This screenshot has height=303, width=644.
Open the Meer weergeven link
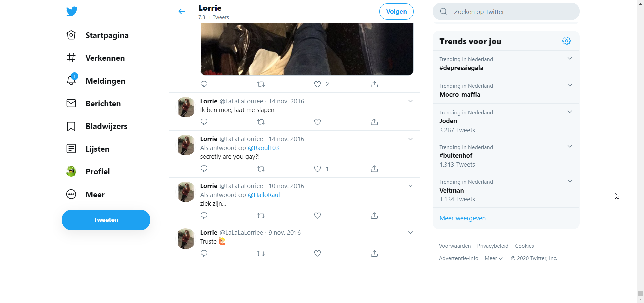pyautogui.click(x=462, y=218)
